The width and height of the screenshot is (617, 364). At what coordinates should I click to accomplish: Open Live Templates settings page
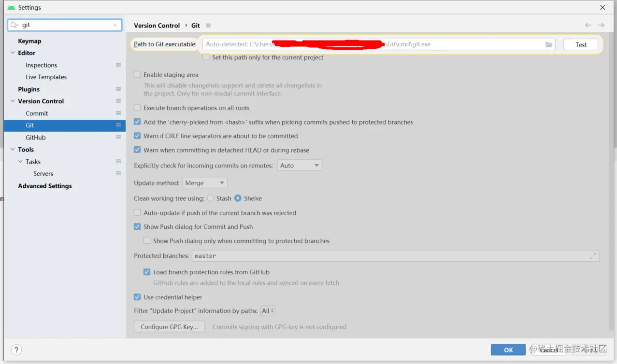coord(46,77)
